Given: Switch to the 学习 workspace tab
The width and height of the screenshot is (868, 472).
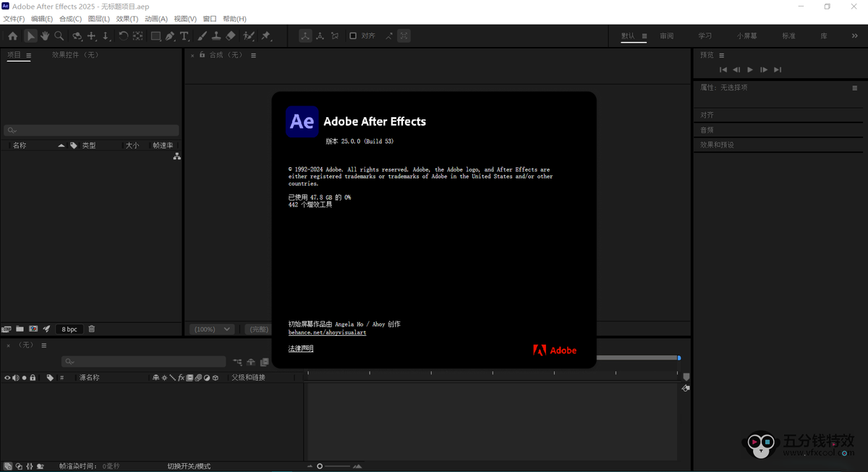Looking at the screenshot, I should pyautogui.click(x=705, y=35).
